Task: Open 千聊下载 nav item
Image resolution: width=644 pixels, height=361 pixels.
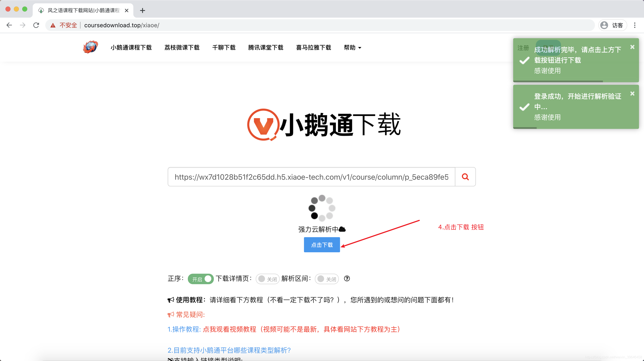Action: 224,48
